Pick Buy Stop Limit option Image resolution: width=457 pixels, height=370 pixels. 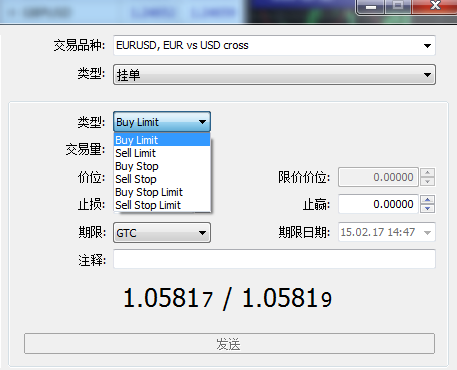pos(162,192)
